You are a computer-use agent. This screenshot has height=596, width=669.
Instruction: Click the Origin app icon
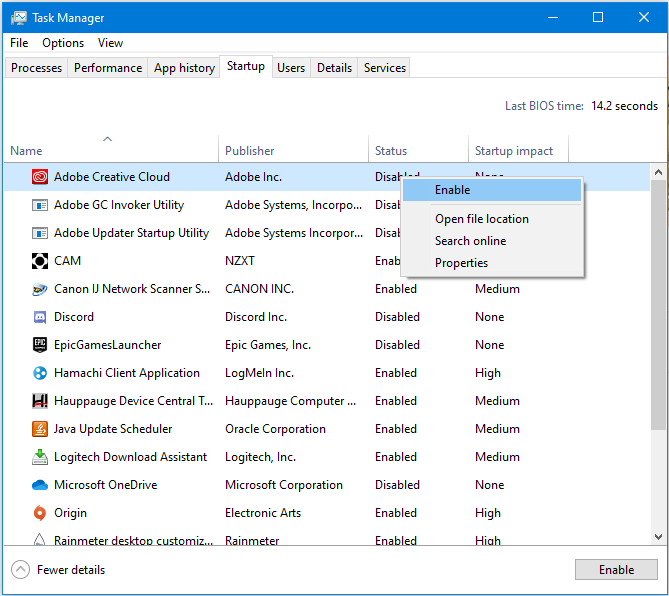[x=40, y=513]
